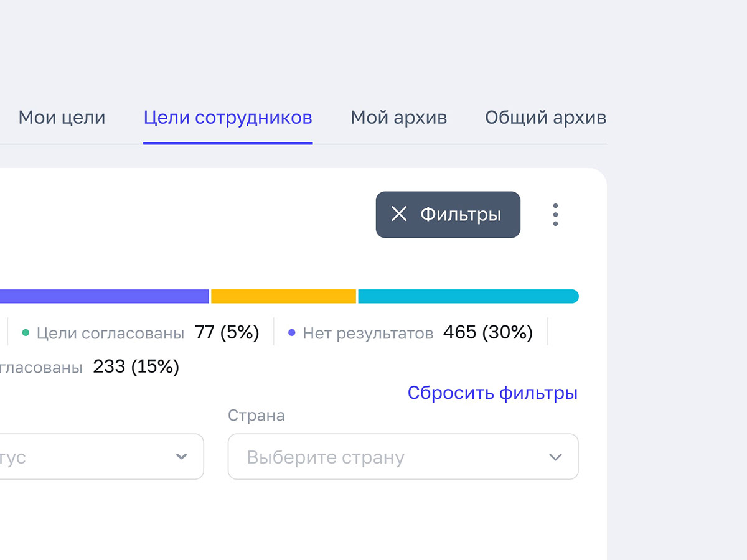Click the chevron arrow in the country dropdown
This screenshot has height=560, width=747.
(x=555, y=457)
